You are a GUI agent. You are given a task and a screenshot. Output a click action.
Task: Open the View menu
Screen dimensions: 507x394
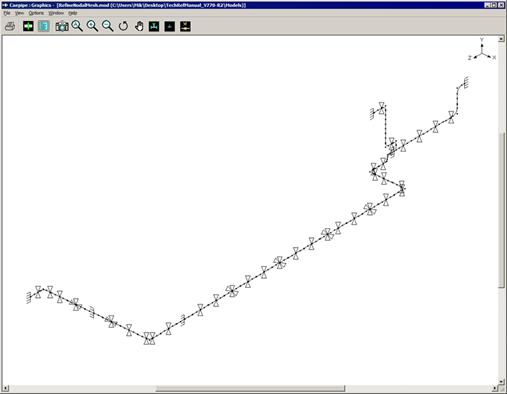pyautogui.click(x=19, y=13)
